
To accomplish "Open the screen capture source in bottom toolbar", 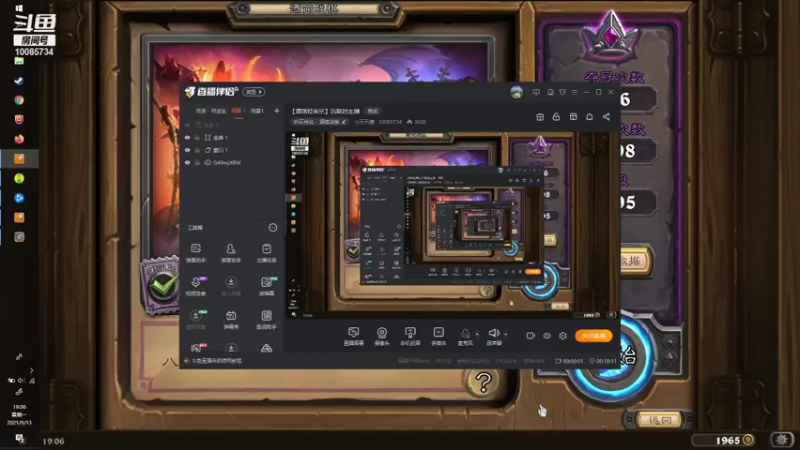I will (x=353, y=336).
